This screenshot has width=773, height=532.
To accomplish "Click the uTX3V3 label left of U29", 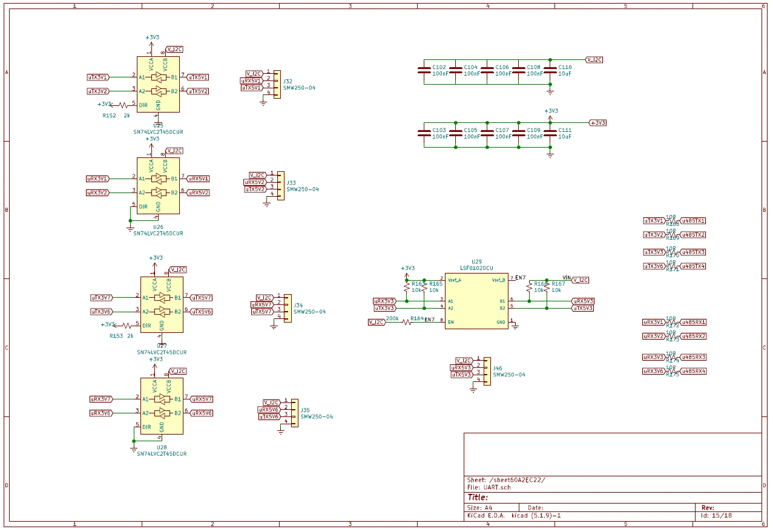I will pos(384,308).
